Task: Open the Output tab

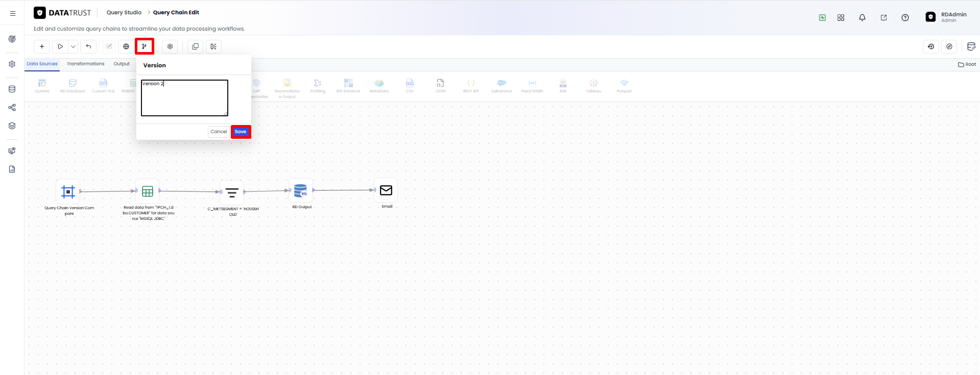Action: [x=122, y=64]
